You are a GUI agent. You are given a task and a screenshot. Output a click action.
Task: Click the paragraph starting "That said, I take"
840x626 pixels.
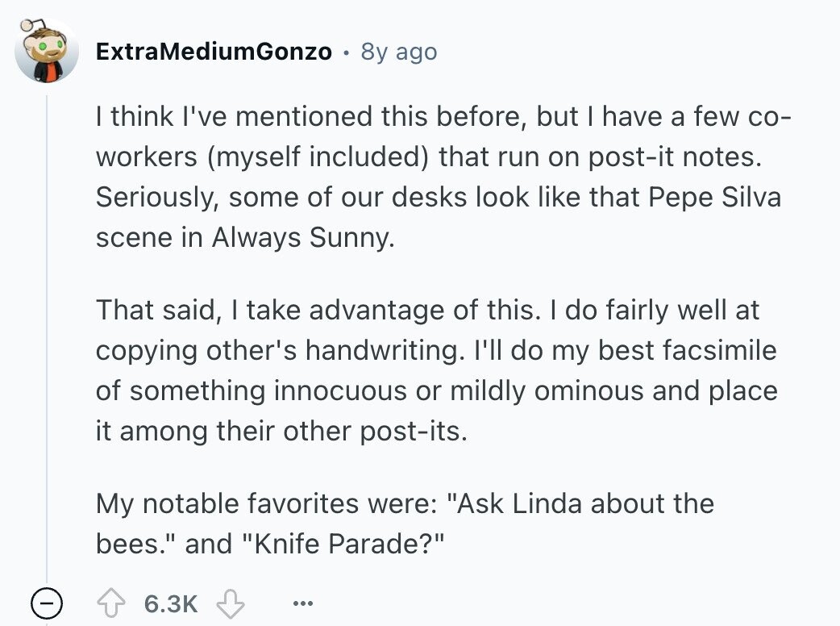pyautogui.click(x=435, y=369)
